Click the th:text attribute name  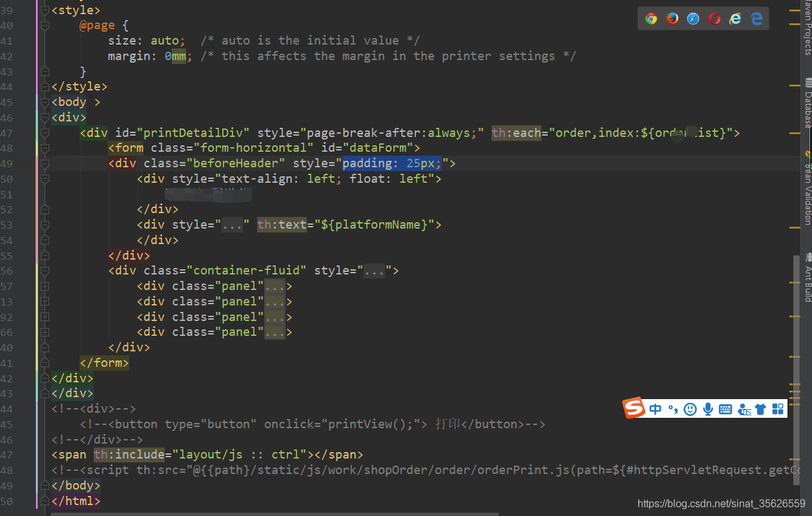click(x=282, y=225)
